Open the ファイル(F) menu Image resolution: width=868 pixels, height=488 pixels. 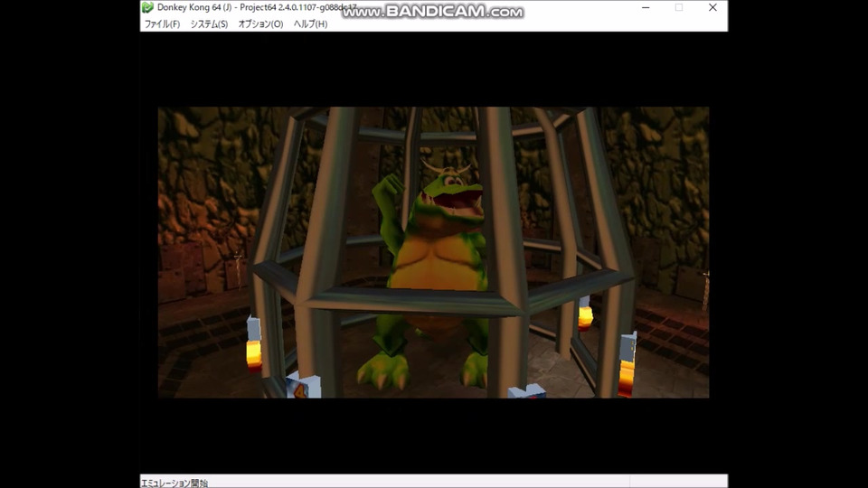(162, 24)
